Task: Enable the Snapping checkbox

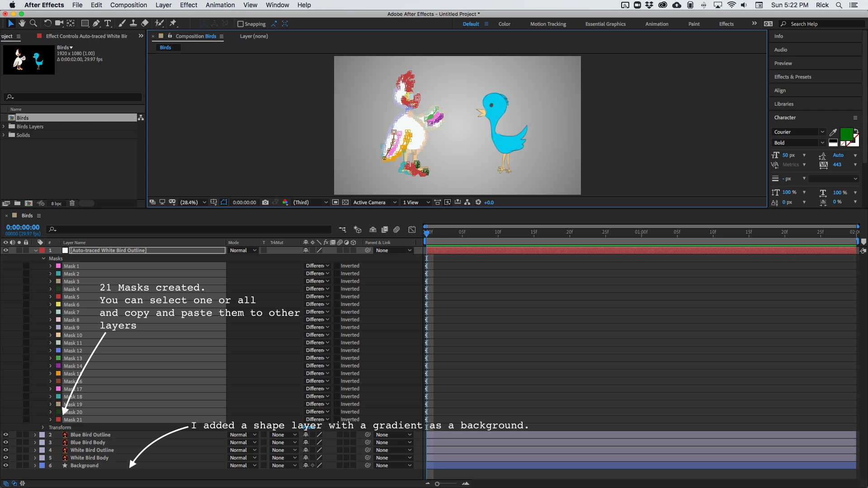Action: click(x=241, y=24)
